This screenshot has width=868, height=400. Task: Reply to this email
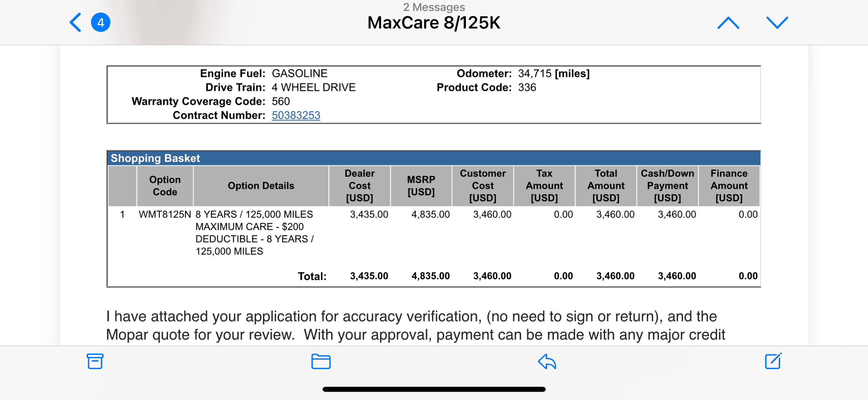(x=547, y=361)
